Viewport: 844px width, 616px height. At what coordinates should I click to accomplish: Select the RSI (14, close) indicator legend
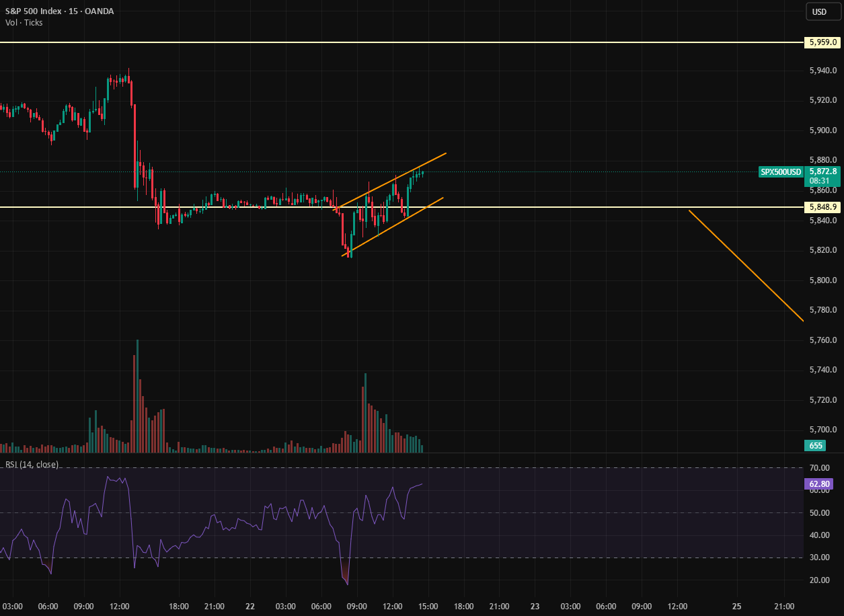32,464
